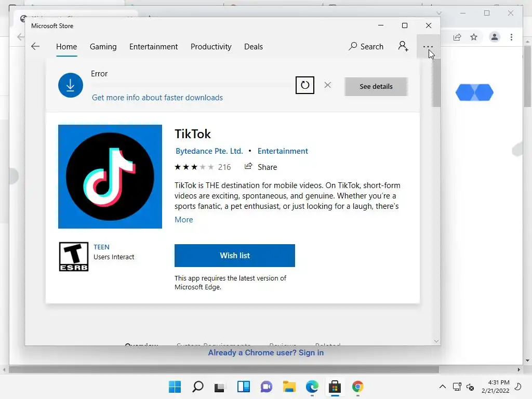This screenshot has width=532, height=399.
Task: Open Google Chrome from taskbar
Action: tap(357, 387)
